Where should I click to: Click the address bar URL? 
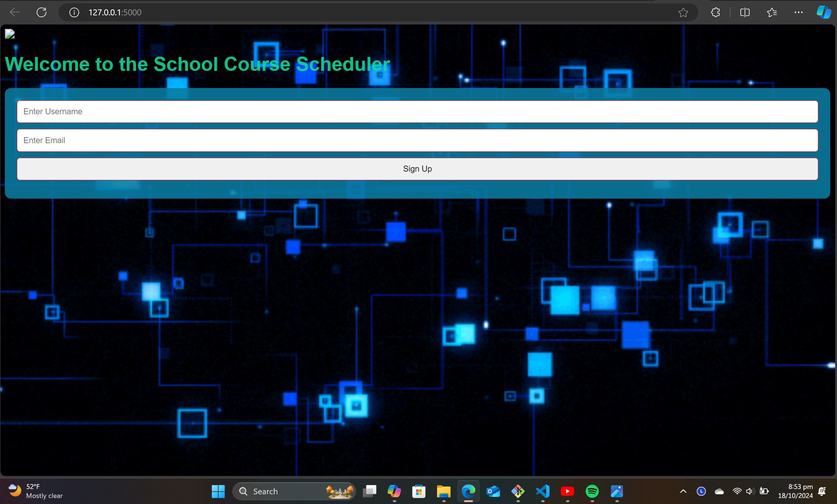[115, 12]
